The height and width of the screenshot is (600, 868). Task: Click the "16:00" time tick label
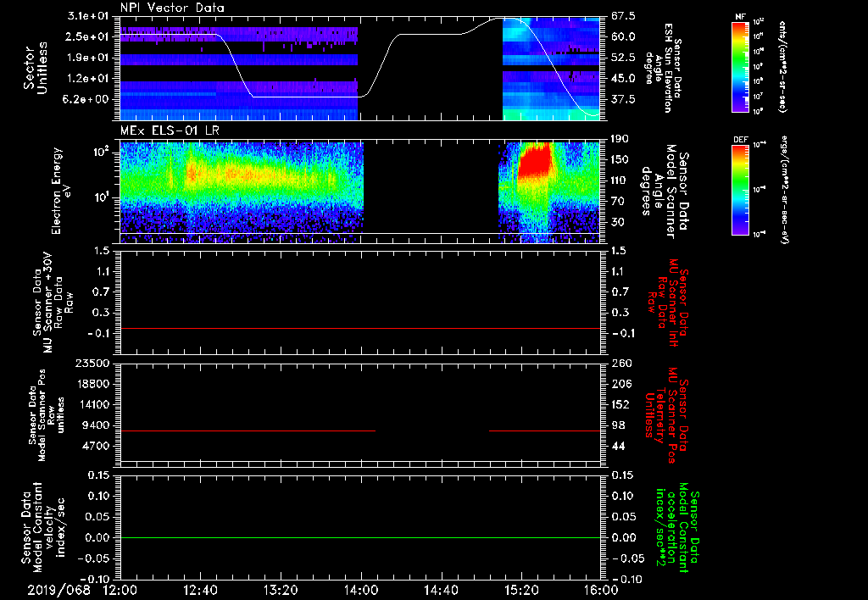pyautogui.click(x=601, y=591)
